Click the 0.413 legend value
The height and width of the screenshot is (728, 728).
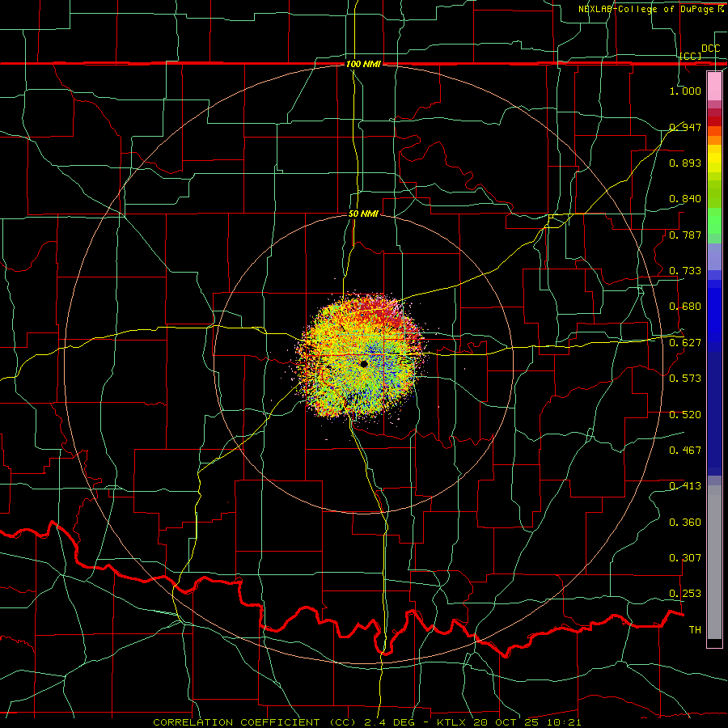685,486
